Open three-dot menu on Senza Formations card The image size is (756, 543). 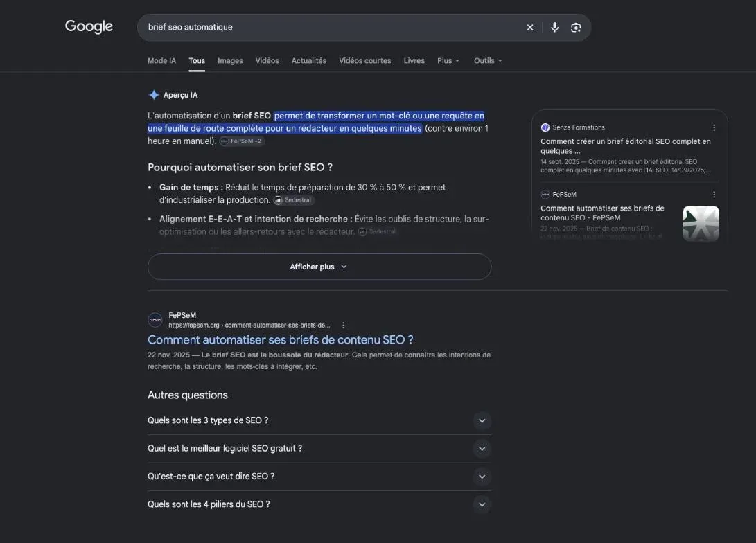click(714, 127)
